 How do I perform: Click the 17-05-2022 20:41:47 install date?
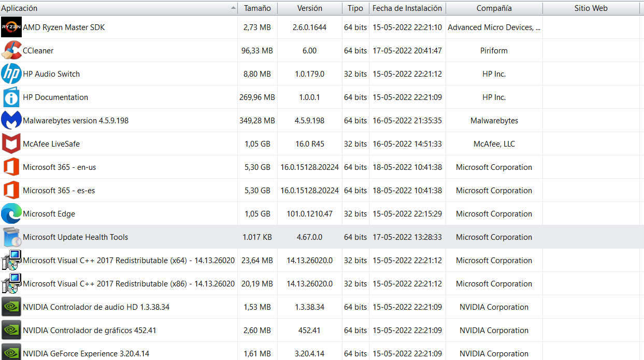[x=407, y=50]
